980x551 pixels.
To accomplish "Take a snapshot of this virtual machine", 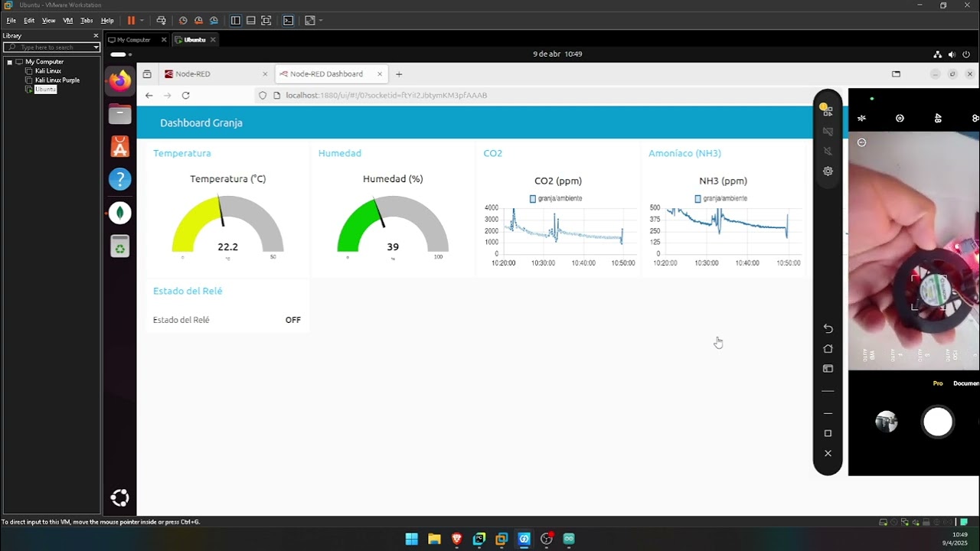I will pos(183,21).
